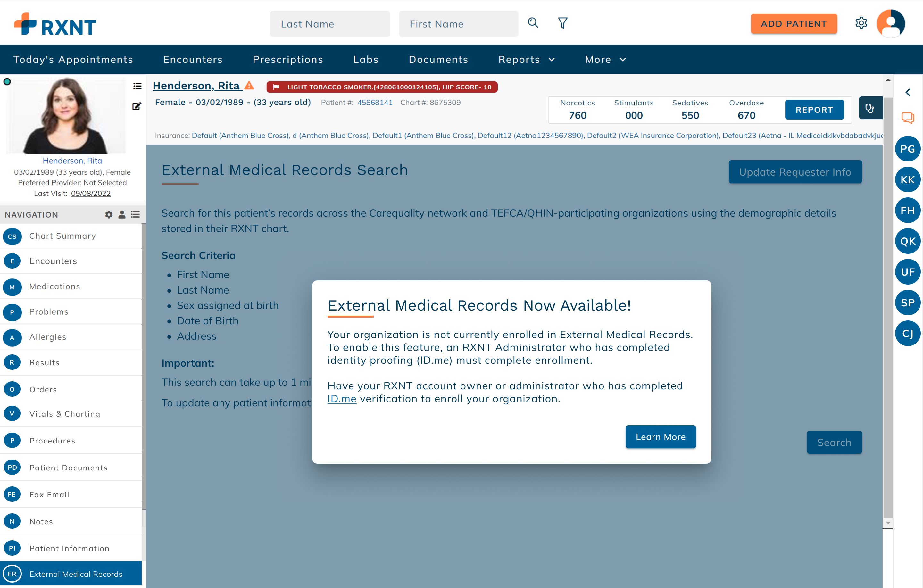Open last visit date 09/08/2022

[91, 194]
